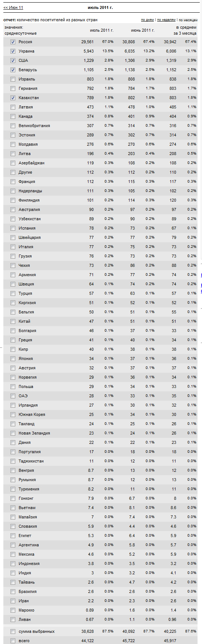Uncheck the Россия checkbox
202x644 pixels.
[x=13, y=42]
